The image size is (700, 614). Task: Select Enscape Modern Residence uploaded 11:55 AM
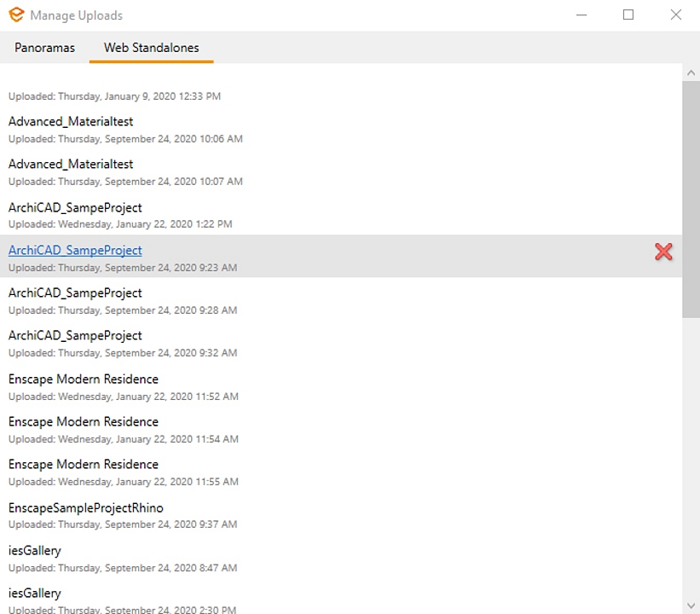tap(83, 464)
